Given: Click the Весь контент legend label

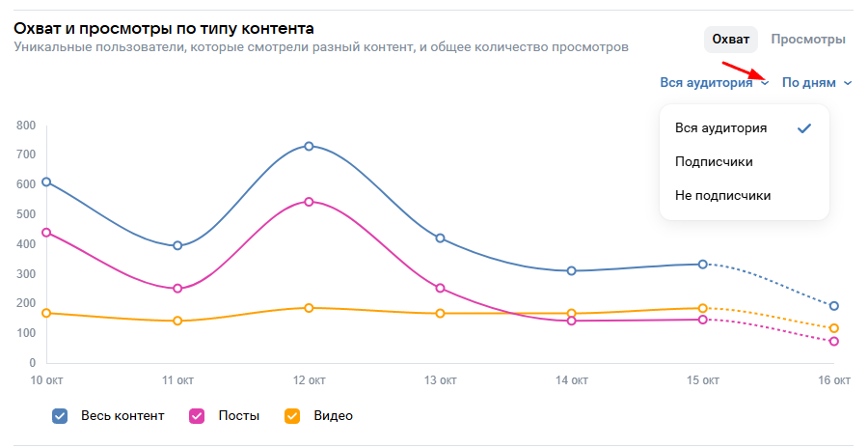Looking at the screenshot, I should (122, 416).
